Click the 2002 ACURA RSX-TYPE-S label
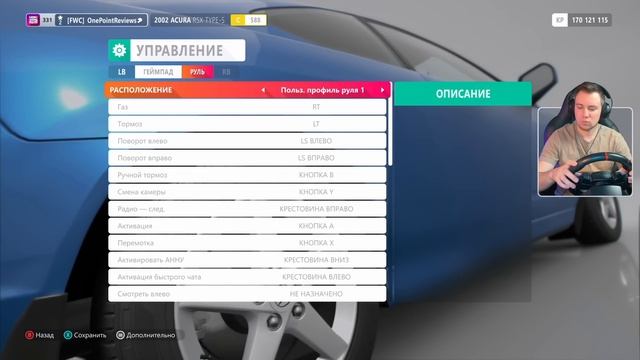 point(189,20)
